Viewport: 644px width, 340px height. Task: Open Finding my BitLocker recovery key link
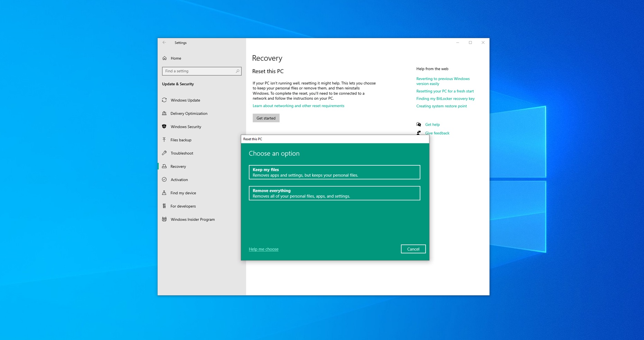point(445,98)
